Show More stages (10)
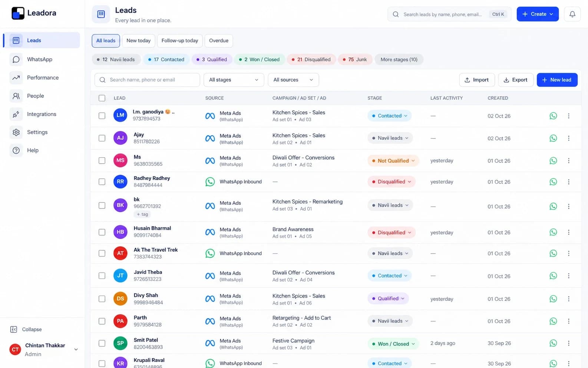 [x=399, y=59]
